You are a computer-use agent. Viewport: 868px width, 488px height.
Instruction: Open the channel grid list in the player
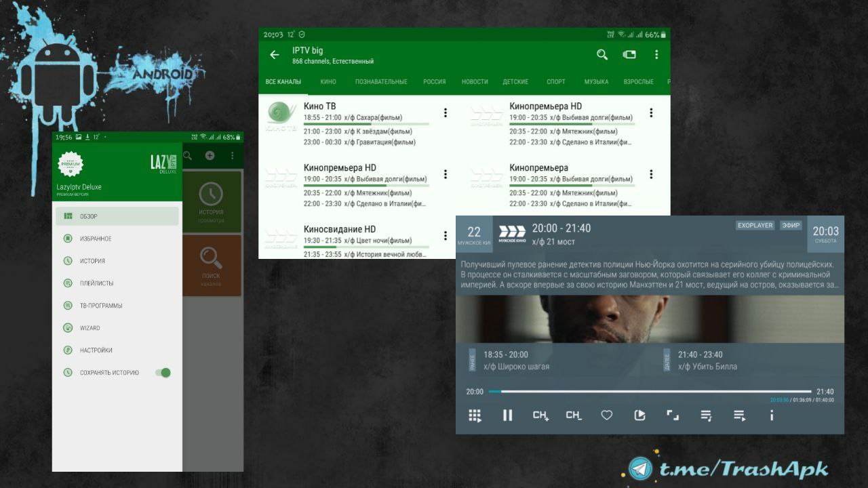coord(475,415)
